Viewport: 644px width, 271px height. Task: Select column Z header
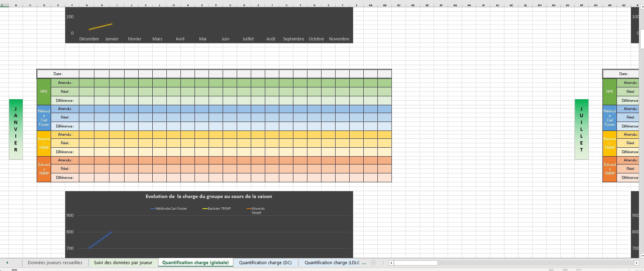pos(356,5)
